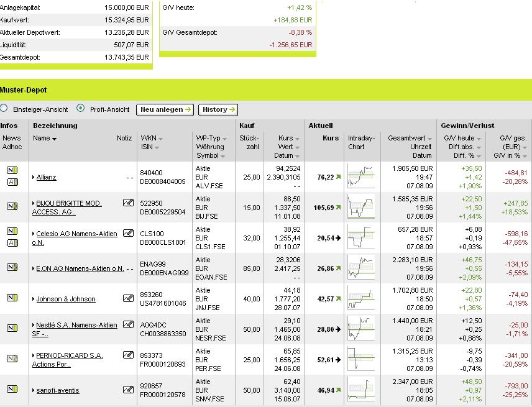Open Allianz ad-hoc icon

pyautogui.click(x=12, y=182)
